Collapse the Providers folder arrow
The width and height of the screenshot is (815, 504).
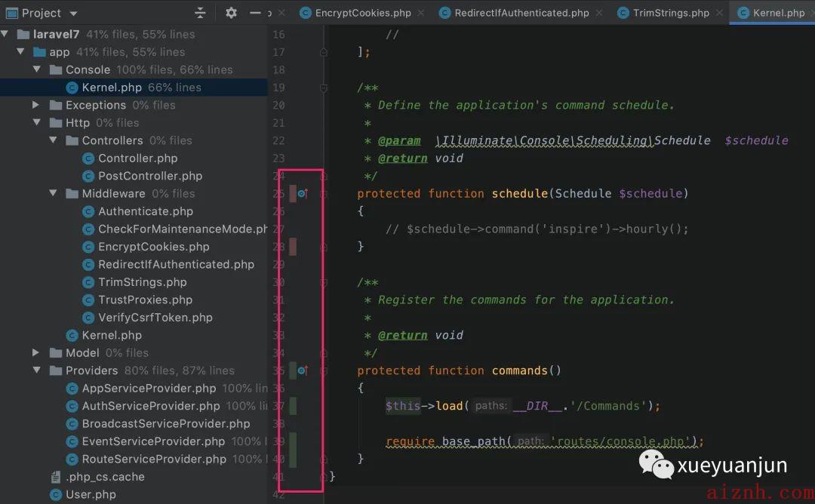[x=37, y=370]
